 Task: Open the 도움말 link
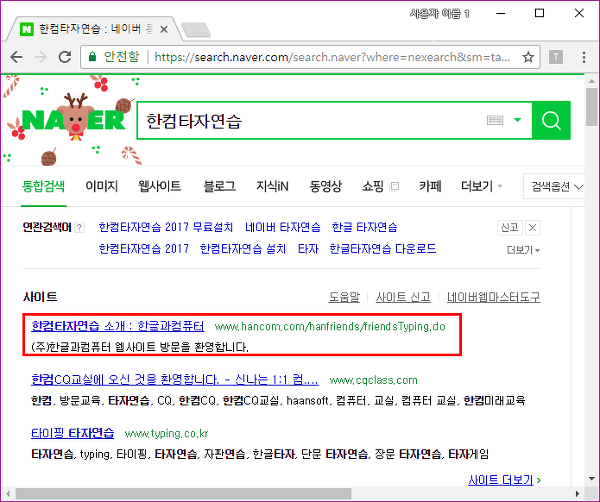pyautogui.click(x=344, y=297)
